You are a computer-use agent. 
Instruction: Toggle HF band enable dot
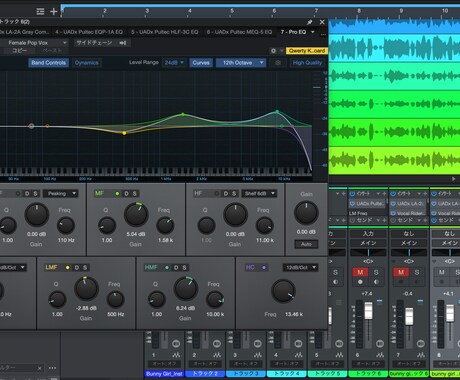[217, 193]
